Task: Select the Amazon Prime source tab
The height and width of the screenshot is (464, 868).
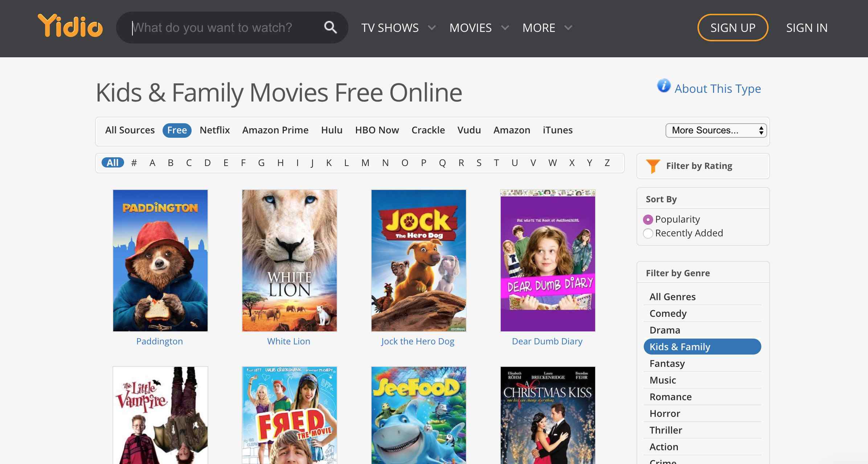Action: pyautogui.click(x=275, y=130)
